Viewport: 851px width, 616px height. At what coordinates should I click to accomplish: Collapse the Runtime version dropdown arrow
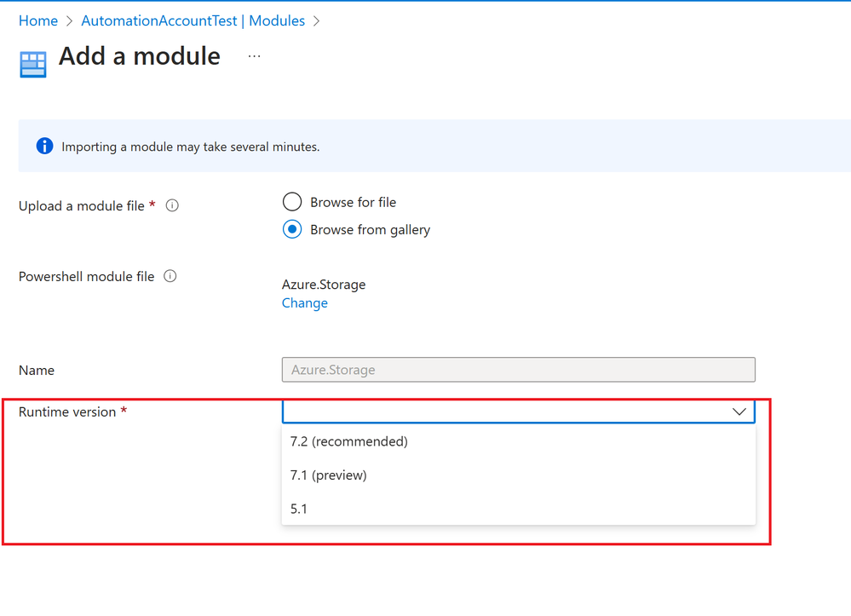tap(739, 412)
